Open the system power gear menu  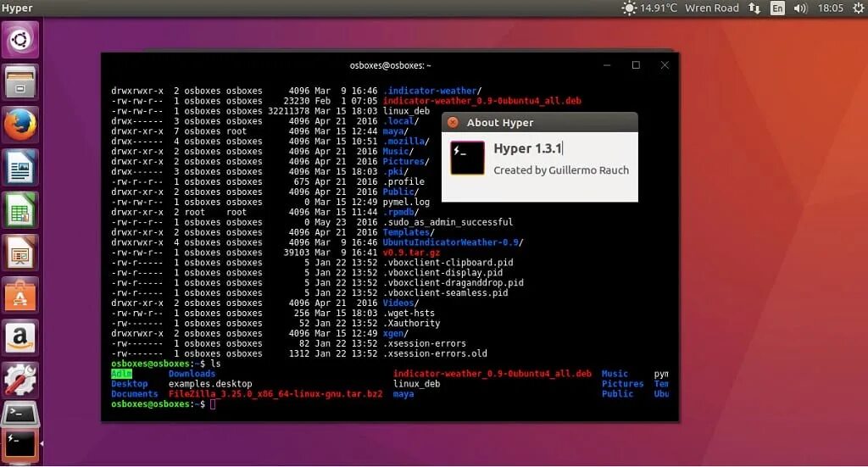point(858,8)
